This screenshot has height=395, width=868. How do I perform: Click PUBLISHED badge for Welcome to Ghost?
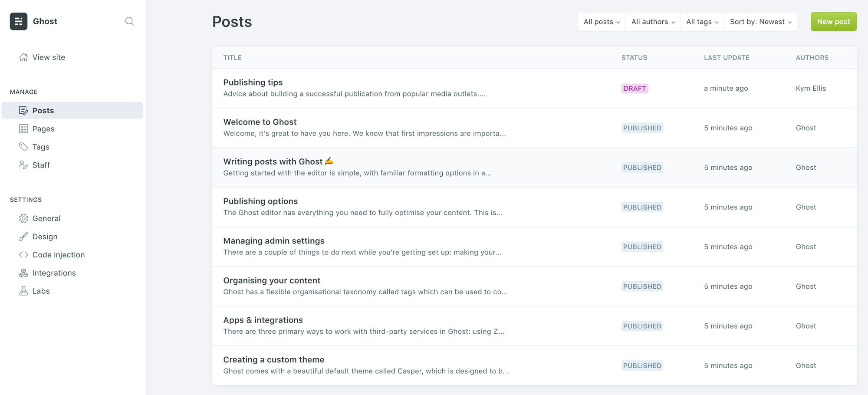tap(642, 128)
